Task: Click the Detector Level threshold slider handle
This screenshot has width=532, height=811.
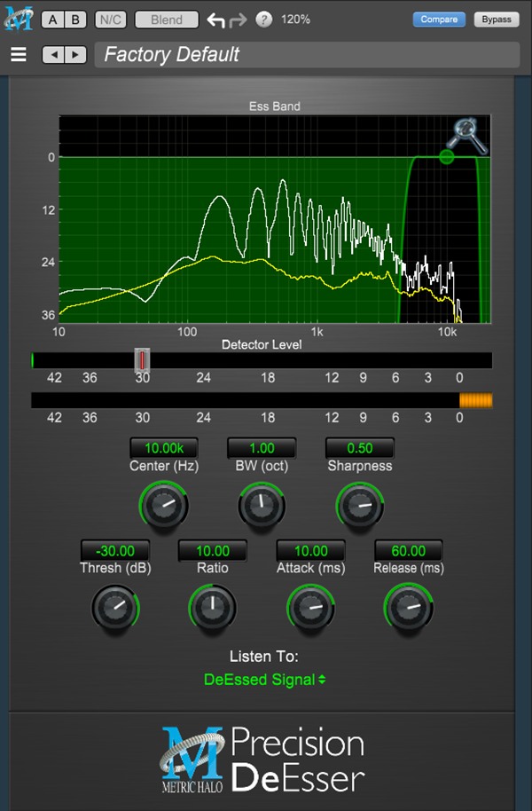Action: [142, 359]
